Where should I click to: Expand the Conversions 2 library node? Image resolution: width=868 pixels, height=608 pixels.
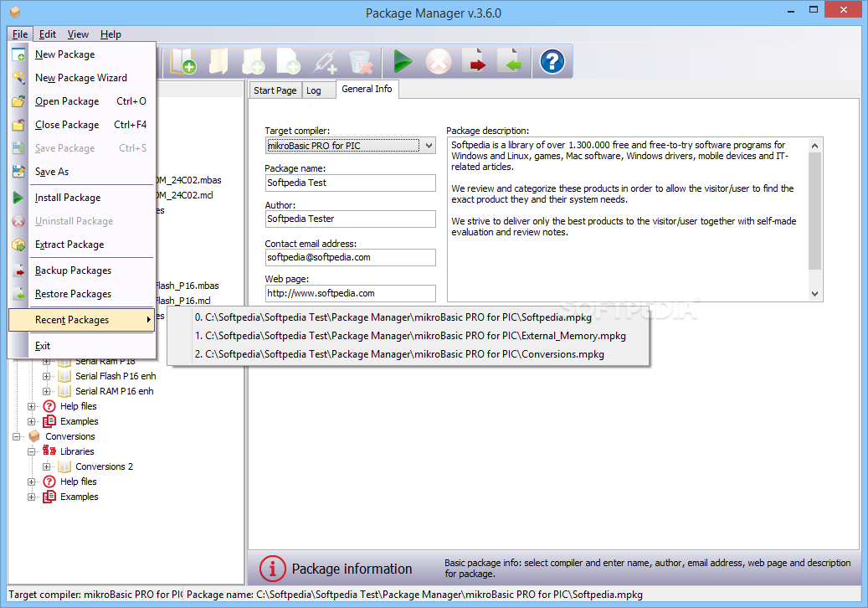(47, 466)
